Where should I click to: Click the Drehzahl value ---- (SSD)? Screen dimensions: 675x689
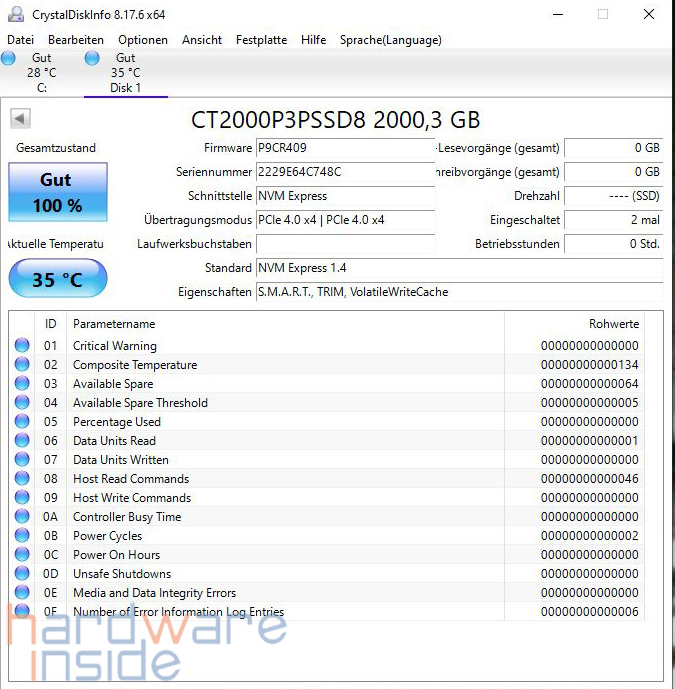click(x=614, y=196)
